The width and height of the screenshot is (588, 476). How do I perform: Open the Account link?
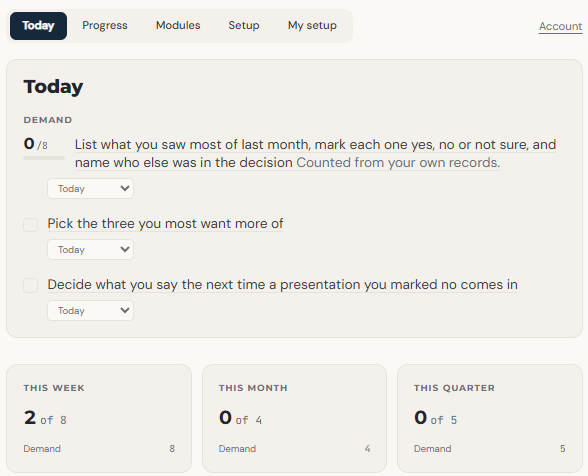click(x=560, y=26)
